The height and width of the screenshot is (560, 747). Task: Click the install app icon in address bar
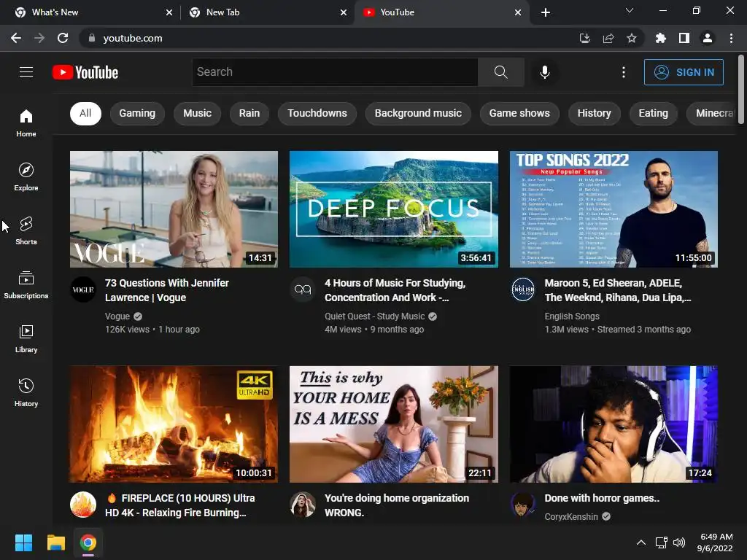coord(585,38)
